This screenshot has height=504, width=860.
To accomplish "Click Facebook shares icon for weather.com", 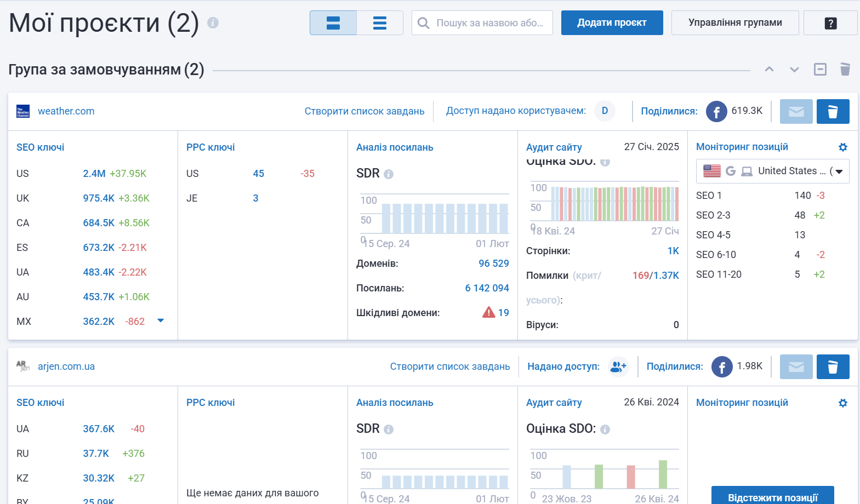I will coord(716,112).
